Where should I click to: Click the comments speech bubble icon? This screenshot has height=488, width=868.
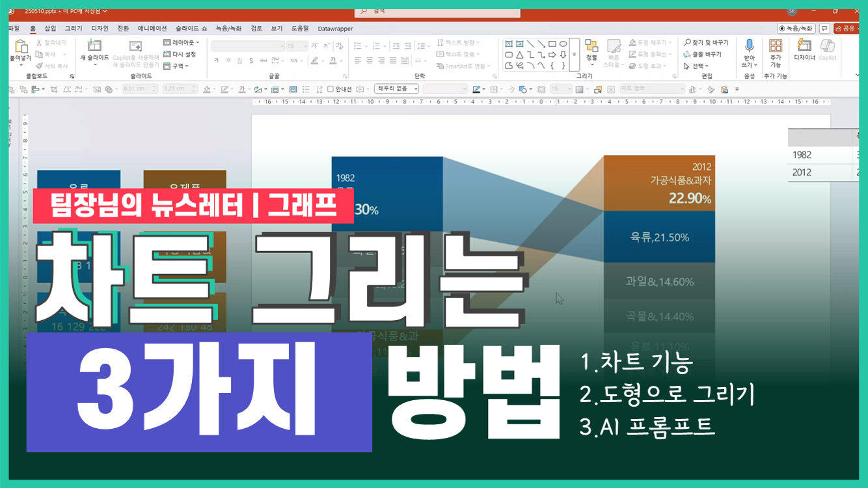click(824, 29)
